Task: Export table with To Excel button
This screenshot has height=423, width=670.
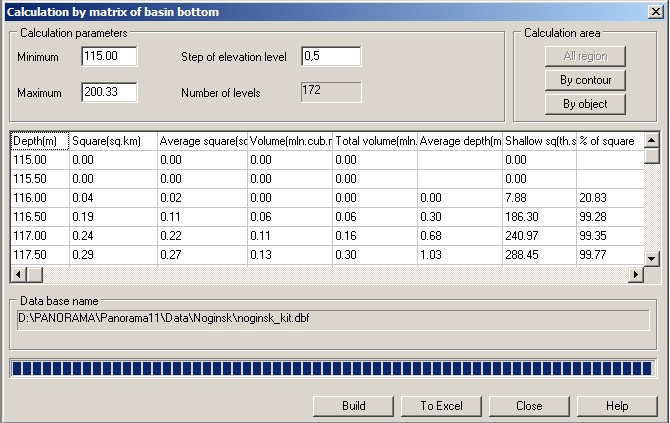Action: click(x=440, y=406)
